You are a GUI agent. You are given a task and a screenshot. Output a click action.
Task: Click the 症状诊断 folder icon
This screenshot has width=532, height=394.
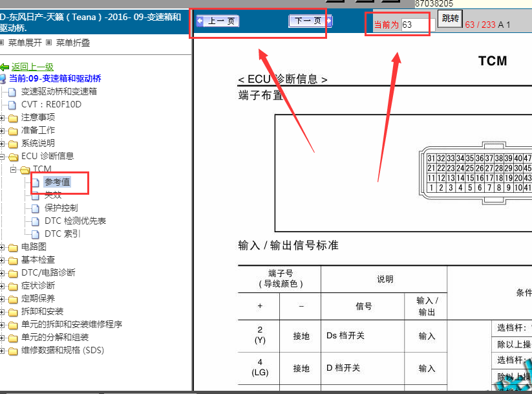pos(13,287)
